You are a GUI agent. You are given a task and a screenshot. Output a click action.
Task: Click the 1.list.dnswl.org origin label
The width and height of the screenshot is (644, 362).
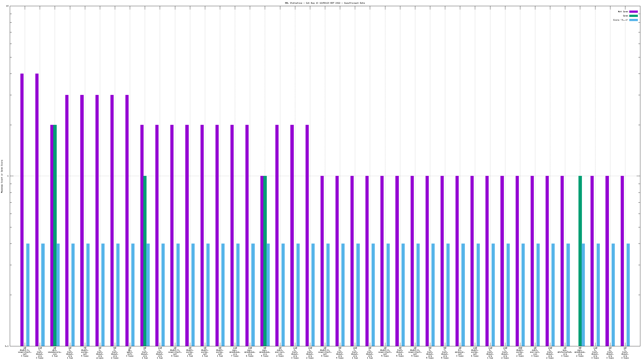coord(100,353)
